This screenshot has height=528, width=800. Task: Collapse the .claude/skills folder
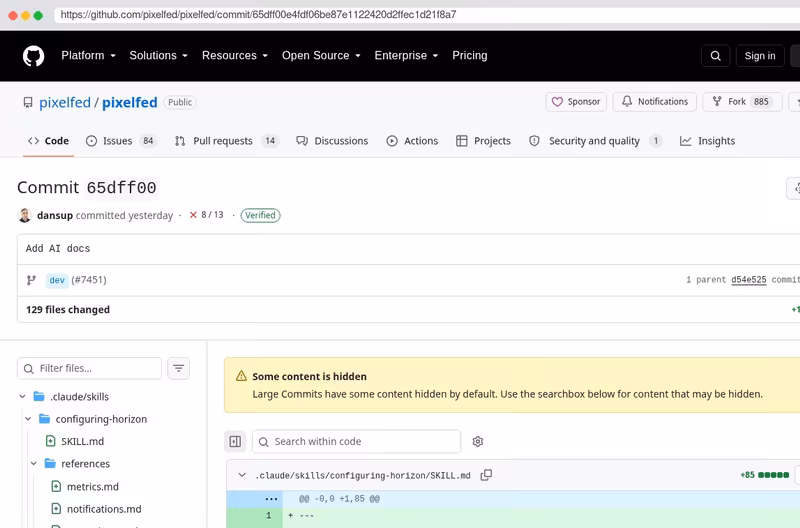(22, 396)
